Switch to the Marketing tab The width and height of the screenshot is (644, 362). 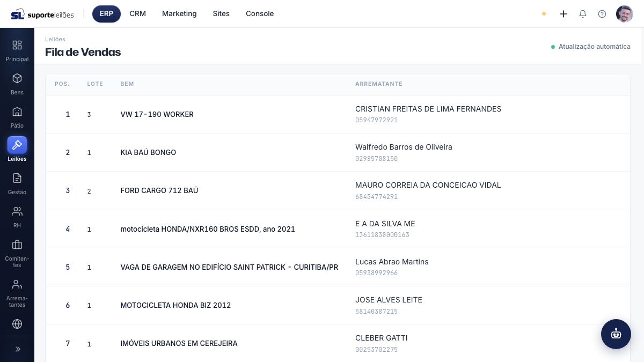click(x=179, y=14)
